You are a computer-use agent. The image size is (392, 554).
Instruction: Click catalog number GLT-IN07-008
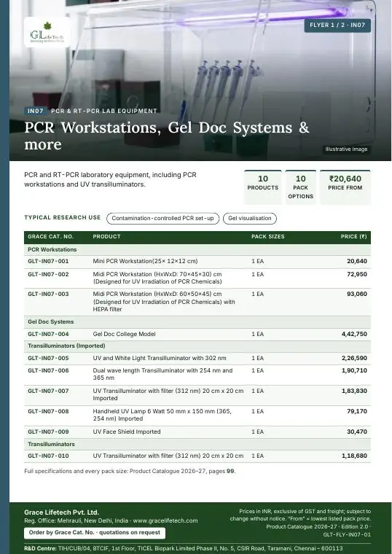(x=48, y=412)
